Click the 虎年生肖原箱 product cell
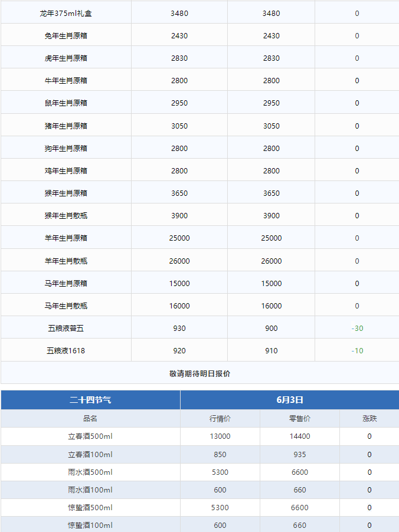The image size is (399, 532). (x=66, y=58)
